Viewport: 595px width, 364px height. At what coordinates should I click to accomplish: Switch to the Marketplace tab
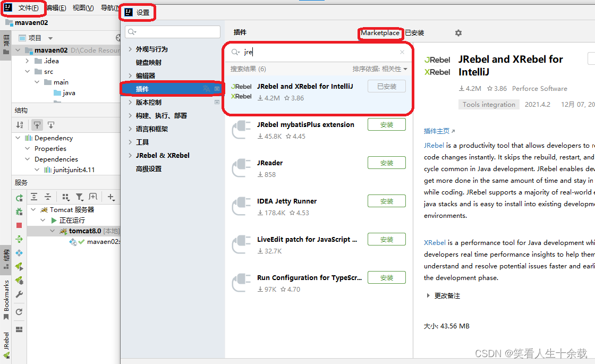pos(380,33)
